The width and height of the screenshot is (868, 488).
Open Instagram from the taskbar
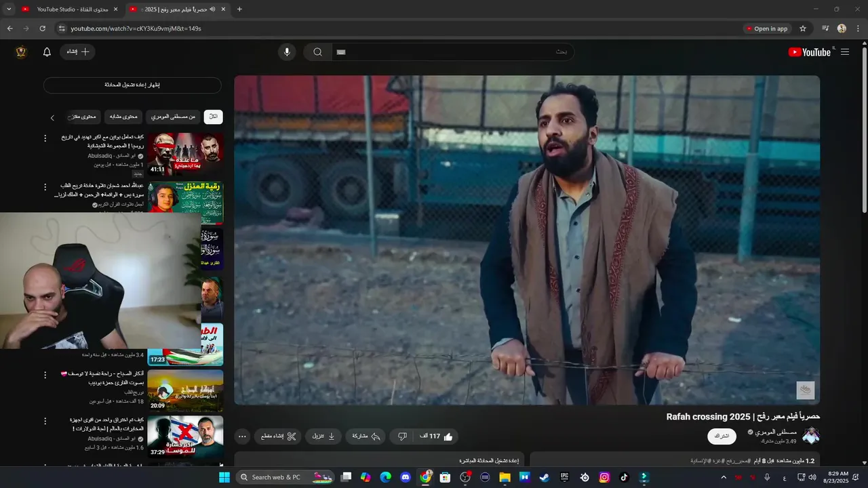click(604, 477)
